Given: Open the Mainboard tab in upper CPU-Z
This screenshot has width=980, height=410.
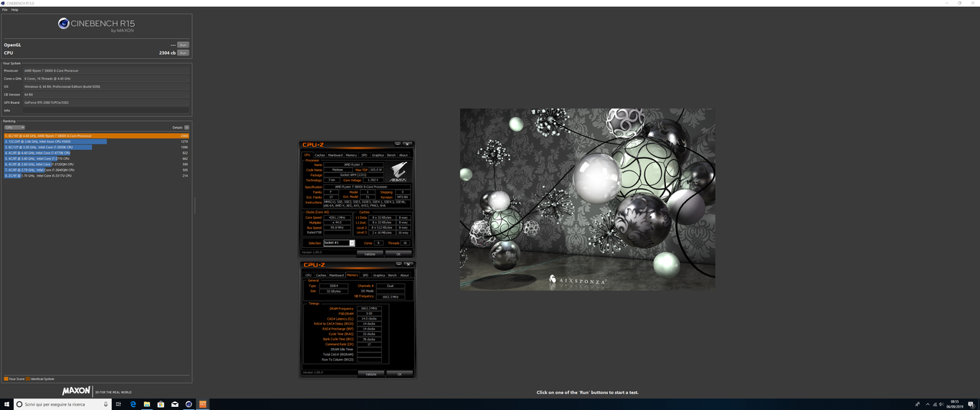Looking at the screenshot, I should point(335,155).
